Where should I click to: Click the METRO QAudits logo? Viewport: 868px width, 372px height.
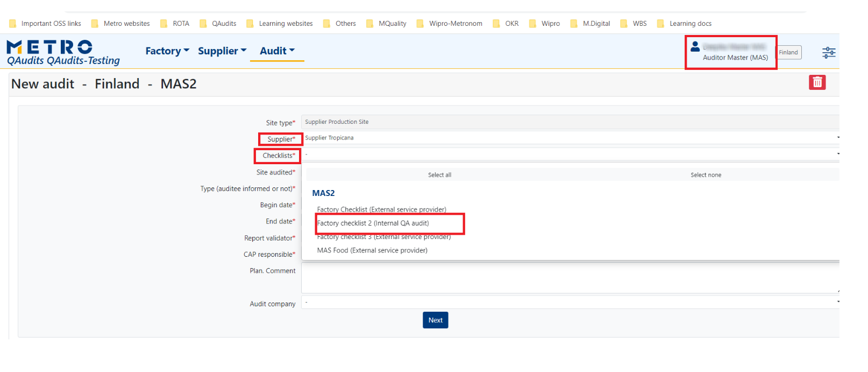pyautogui.click(x=63, y=53)
